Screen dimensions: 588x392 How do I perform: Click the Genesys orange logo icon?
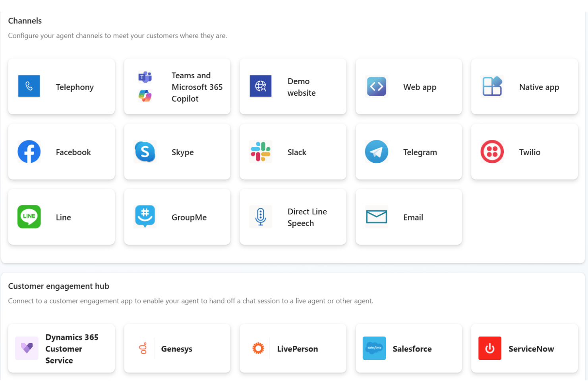[x=143, y=348]
